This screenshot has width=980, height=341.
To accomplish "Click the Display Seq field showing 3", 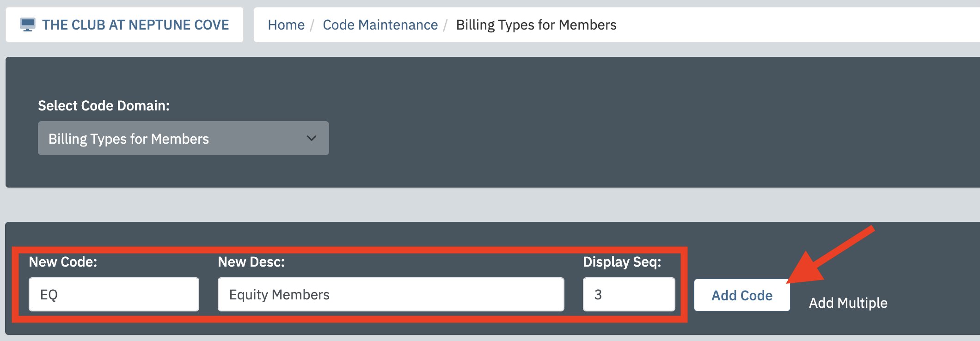I will click(x=629, y=294).
